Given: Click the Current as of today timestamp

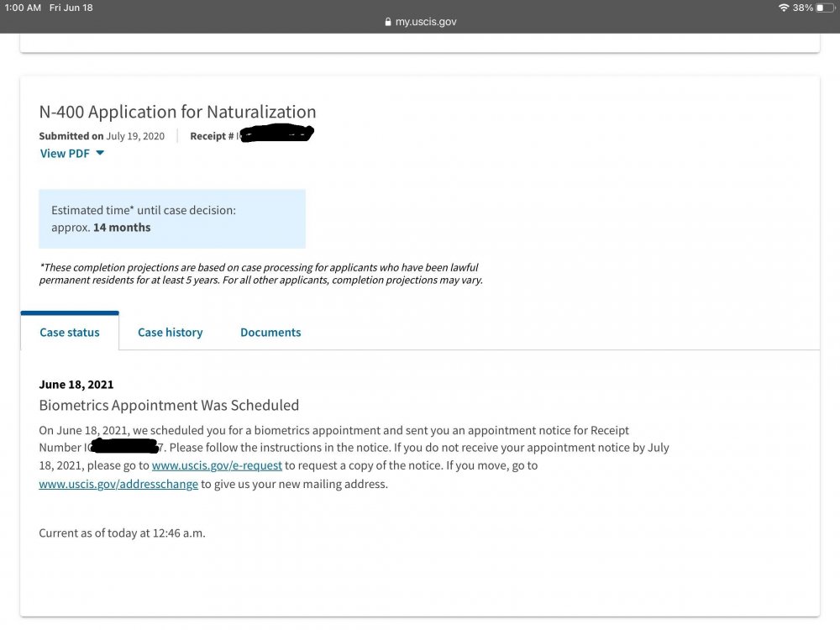Looking at the screenshot, I should click(x=122, y=533).
